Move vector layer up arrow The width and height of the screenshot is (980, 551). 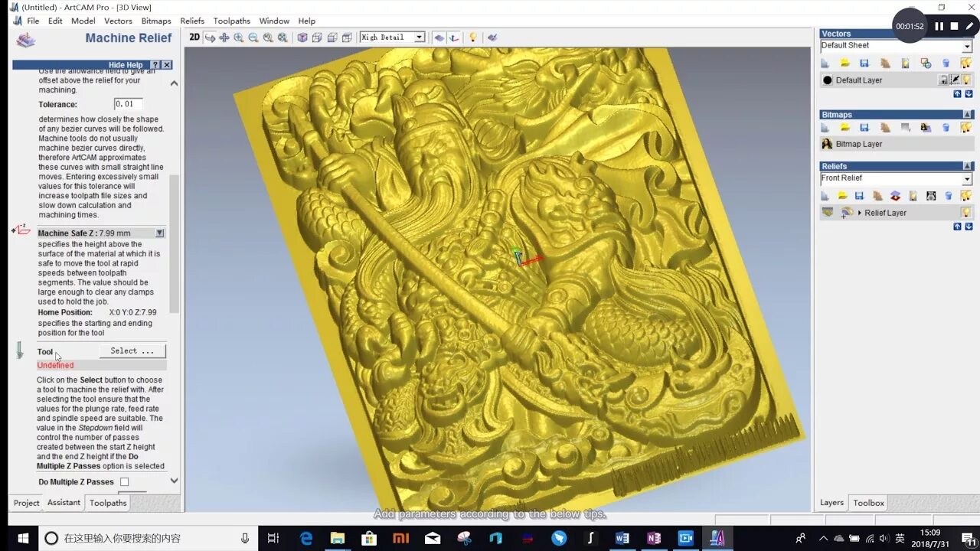click(x=957, y=94)
